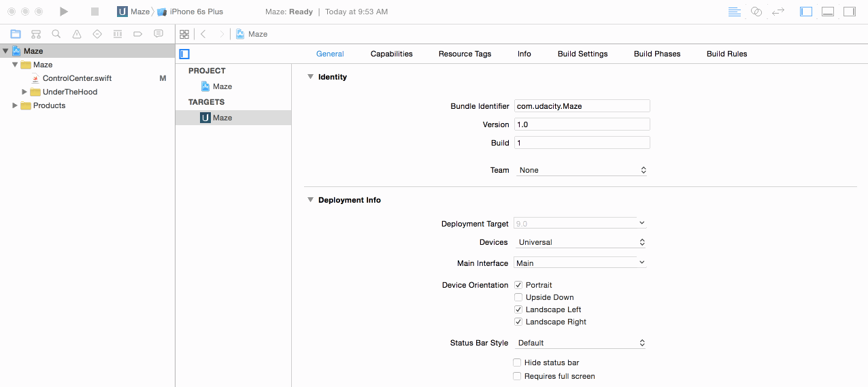Go forward in editor history

point(221,34)
